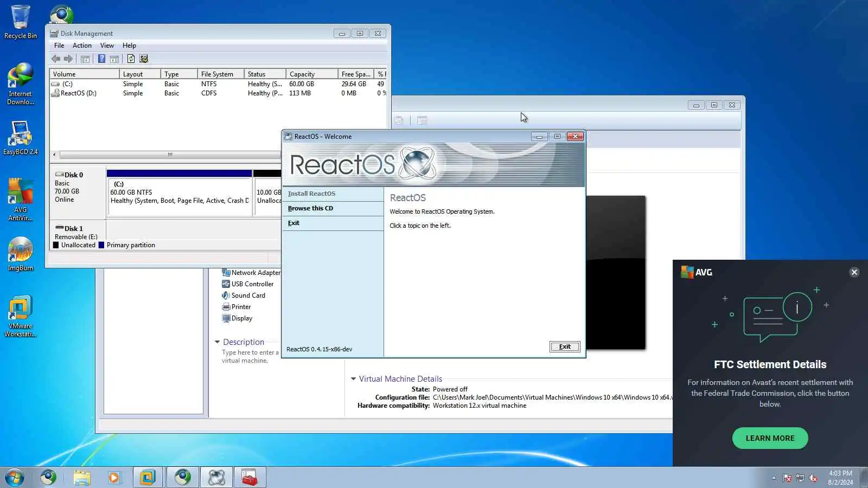The width and height of the screenshot is (868, 488).
Task: Select the EasyBCD 2.4 desktop icon
Action: coord(21,138)
